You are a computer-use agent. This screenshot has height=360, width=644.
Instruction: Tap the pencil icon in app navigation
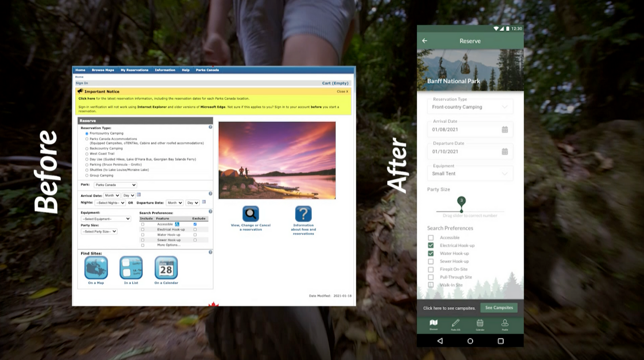pyautogui.click(x=456, y=323)
